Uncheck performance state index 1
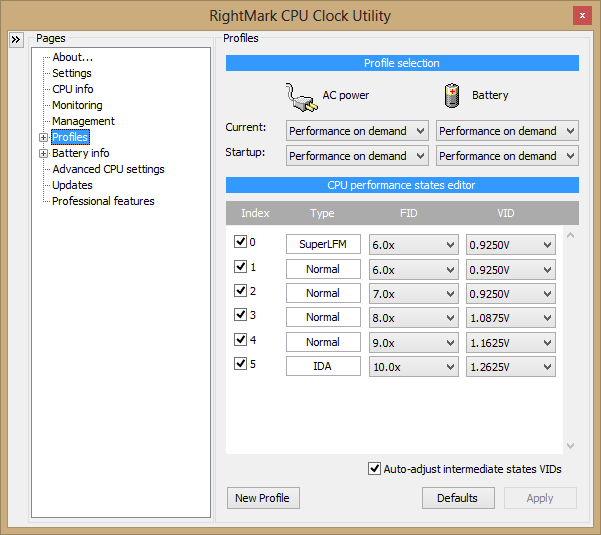 (240, 266)
